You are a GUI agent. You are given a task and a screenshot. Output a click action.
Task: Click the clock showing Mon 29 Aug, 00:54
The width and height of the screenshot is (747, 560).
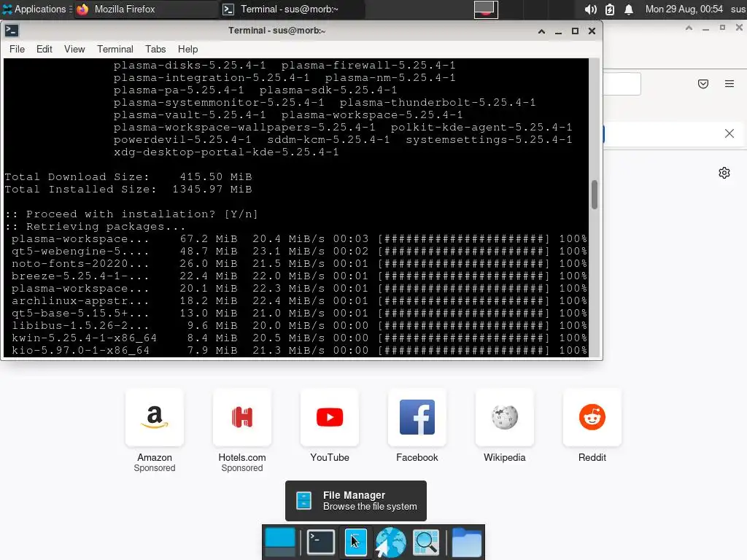coord(684,9)
